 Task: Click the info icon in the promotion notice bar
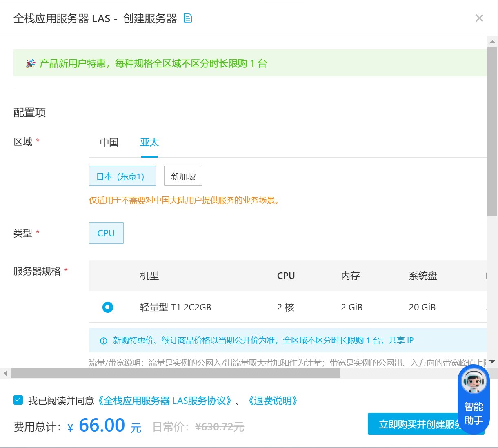pyautogui.click(x=102, y=340)
